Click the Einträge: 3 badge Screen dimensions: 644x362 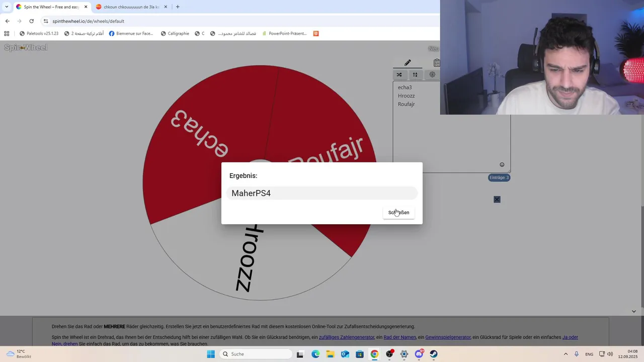[x=499, y=177]
